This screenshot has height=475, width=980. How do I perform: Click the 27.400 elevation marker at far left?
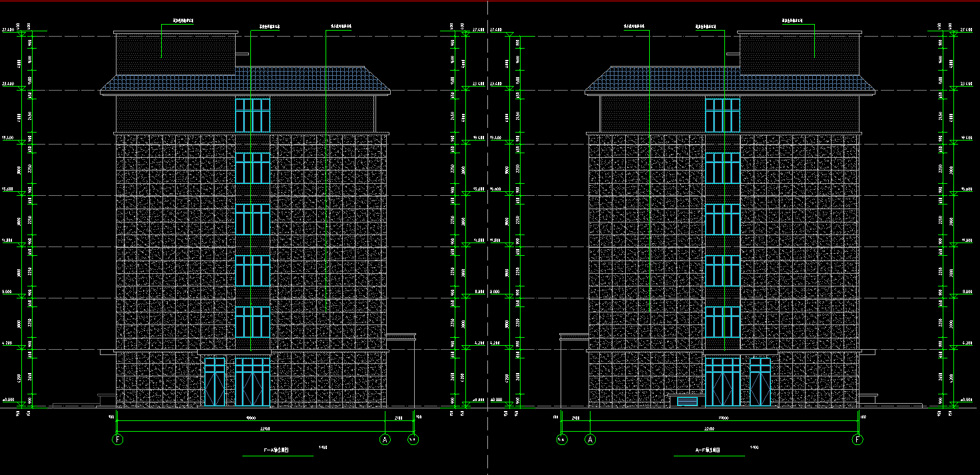coord(9,30)
